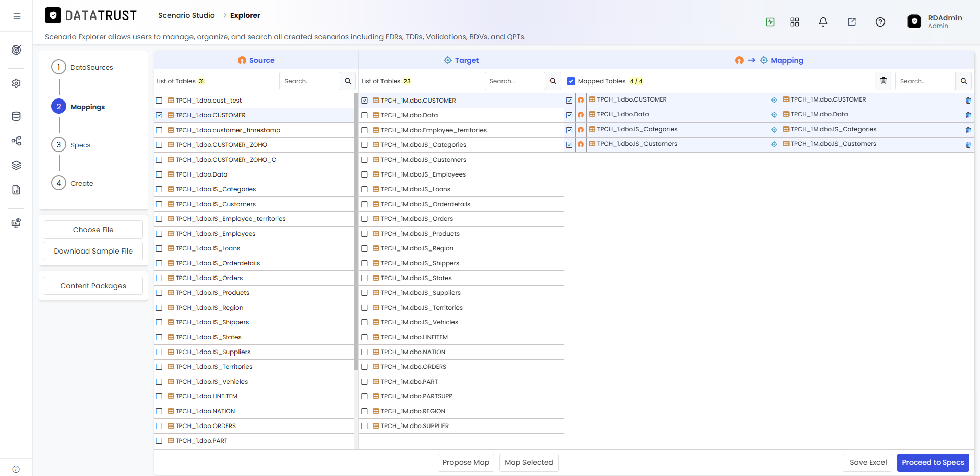Viewport: 980px width, 476px height.
Task: Open the apps grid icon
Action: click(795, 22)
